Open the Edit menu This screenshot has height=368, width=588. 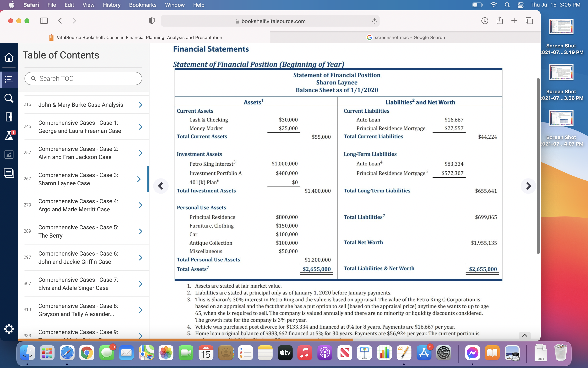pyautogui.click(x=69, y=5)
